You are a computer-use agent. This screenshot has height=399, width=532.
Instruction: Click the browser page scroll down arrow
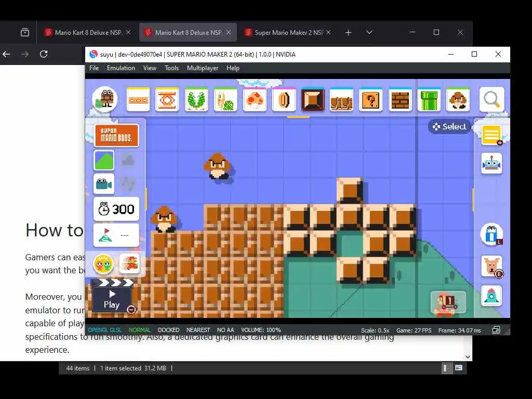(468, 356)
